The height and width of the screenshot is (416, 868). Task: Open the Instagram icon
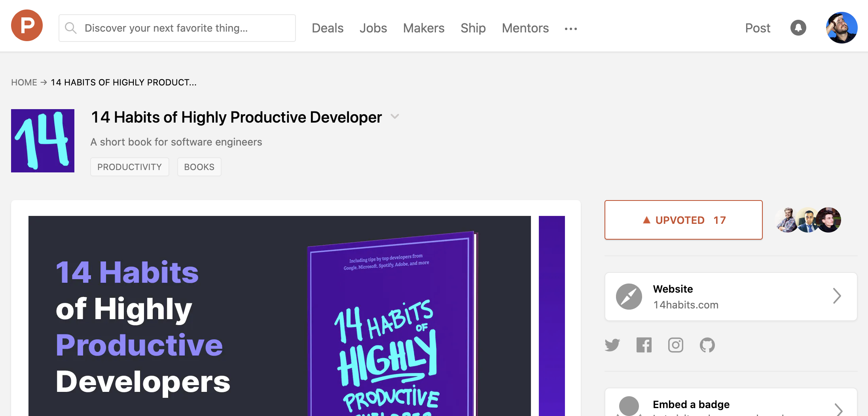coord(676,345)
